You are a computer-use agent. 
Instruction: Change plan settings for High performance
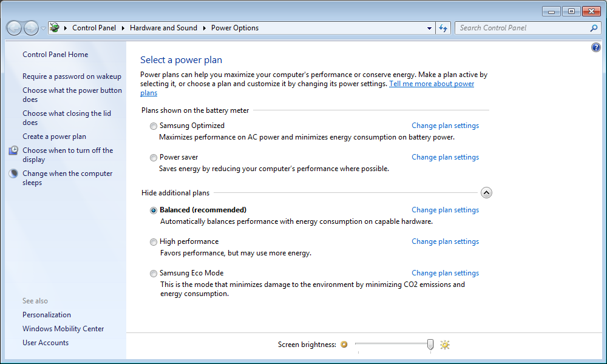click(445, 242)
